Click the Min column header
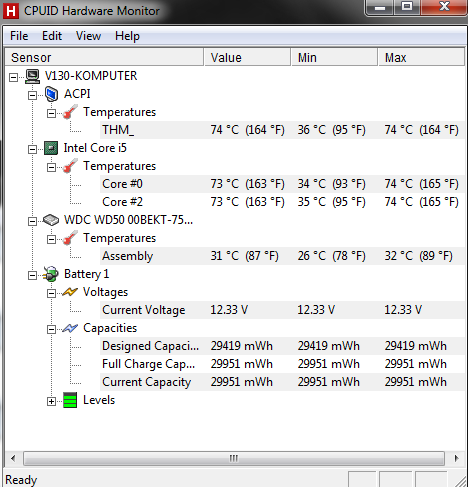The width and height of the screenshot is (468, 487). click(334, 57)
